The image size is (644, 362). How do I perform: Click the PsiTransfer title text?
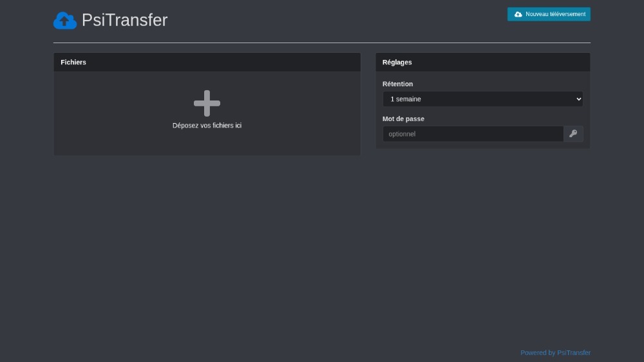(124, 20)
